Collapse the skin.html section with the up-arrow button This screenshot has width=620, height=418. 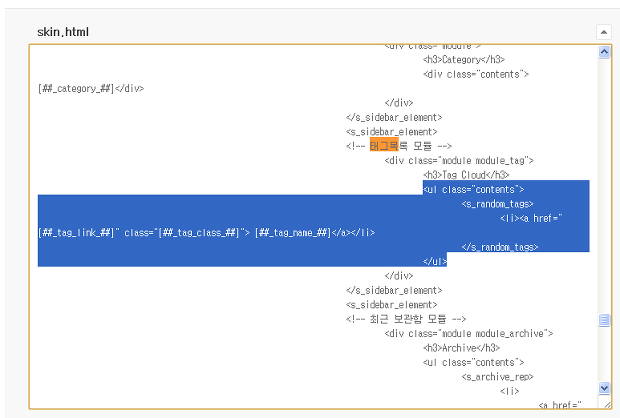603,32
